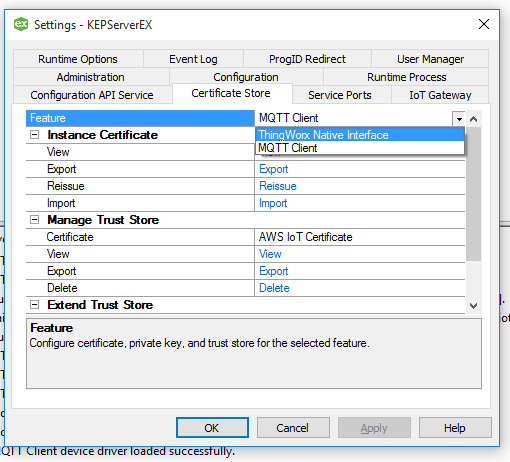Choose ThingWorx Native Interface from the dropdown list
Viewport: 510px width, 462px height.
tap(360, 135)
